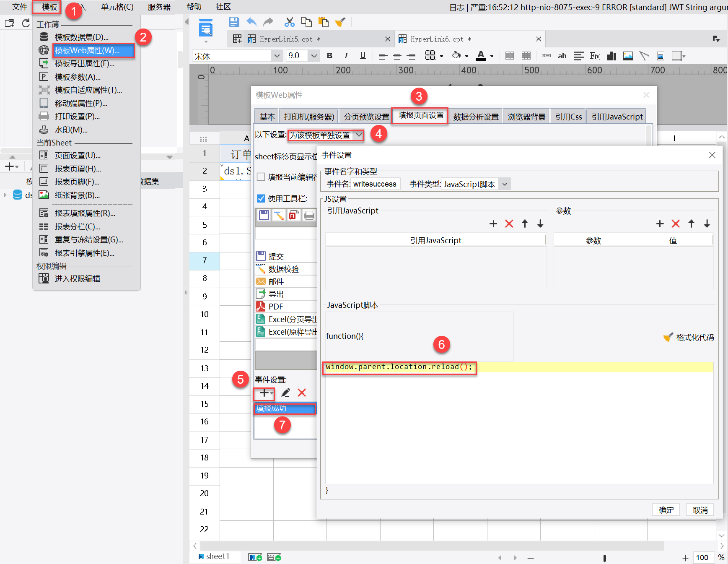Click the 确定 button

tap(666, 510)
